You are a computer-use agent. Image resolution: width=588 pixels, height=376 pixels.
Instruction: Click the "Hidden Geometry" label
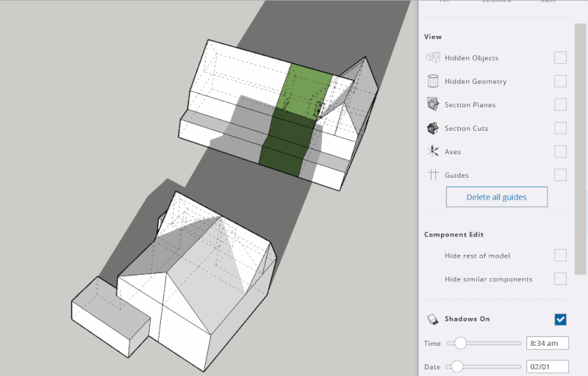click(476, 82)
